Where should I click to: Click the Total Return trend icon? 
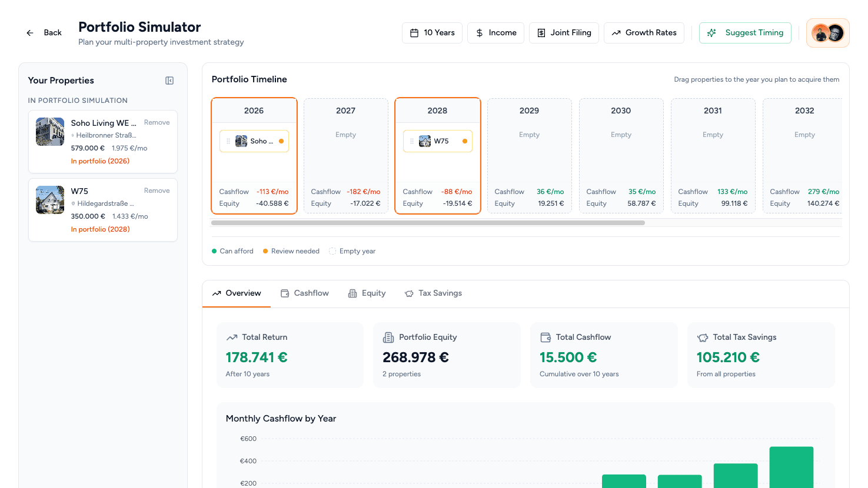click(x=232, y=337)
